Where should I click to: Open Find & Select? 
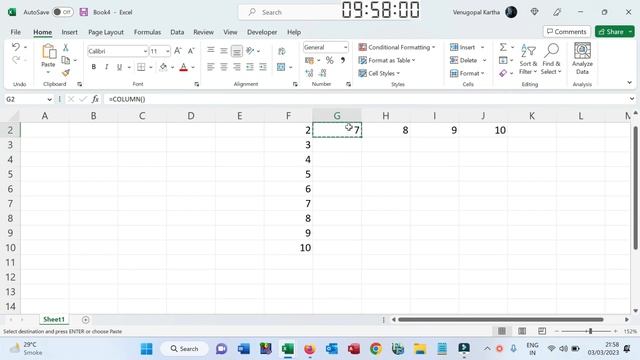(551, 60)
